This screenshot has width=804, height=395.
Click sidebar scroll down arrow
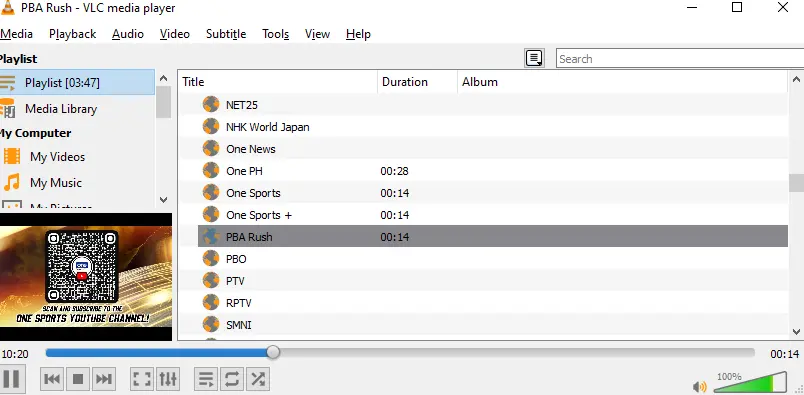click(x=164, y=200)
